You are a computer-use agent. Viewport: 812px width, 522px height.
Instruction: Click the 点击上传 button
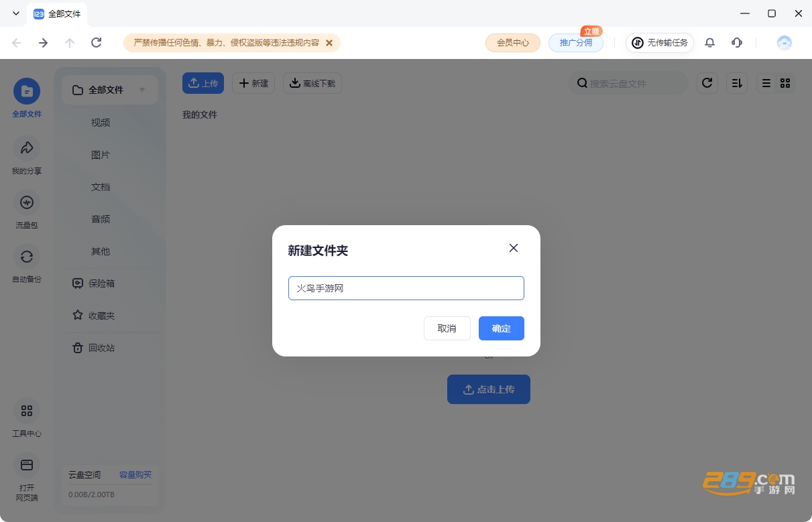[x=489, y=389]
